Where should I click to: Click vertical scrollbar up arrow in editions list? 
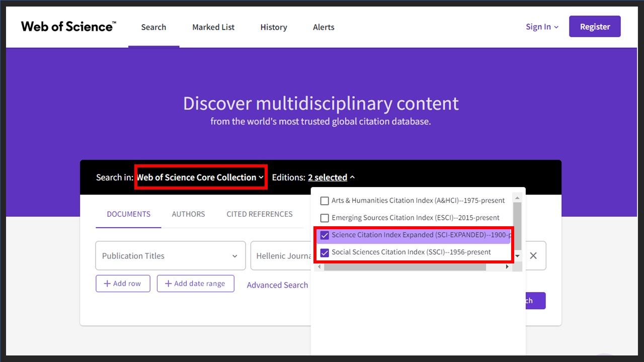coord(517,197)
